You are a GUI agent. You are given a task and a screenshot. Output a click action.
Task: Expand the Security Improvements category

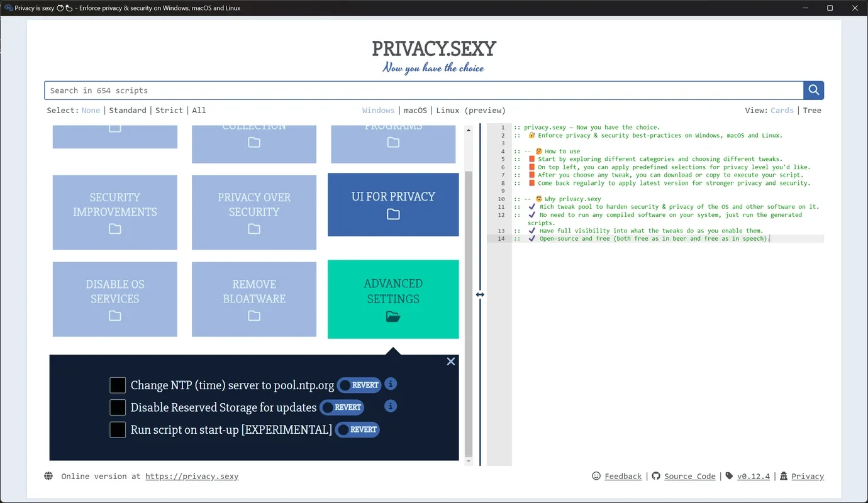pyautogui.click(x=115, y=212)
